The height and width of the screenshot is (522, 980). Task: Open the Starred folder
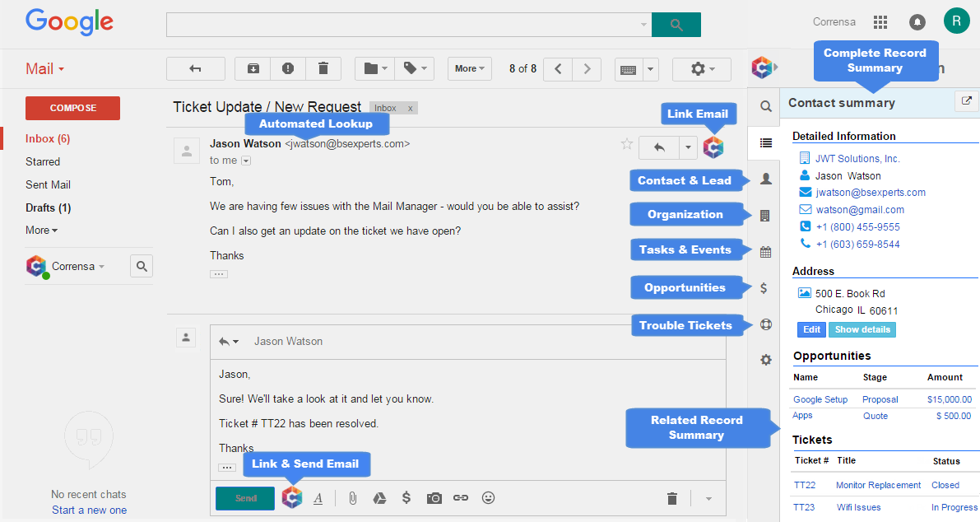43,162
